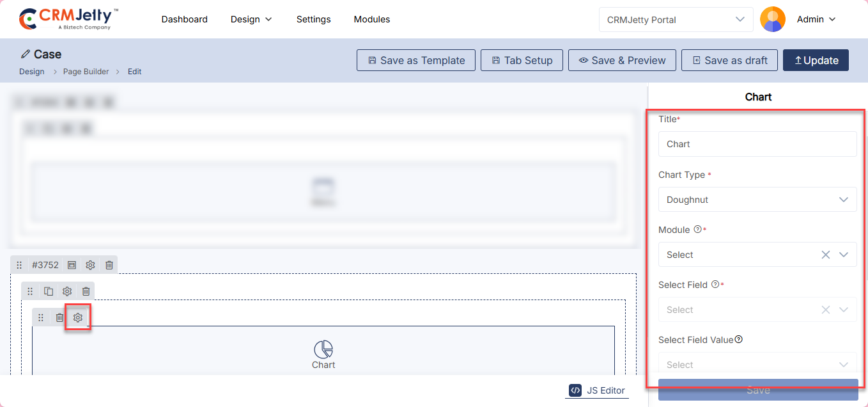Click the help icon beside Select Field Value
The height and width of the screenshot is (407, 868).
pos(739,340)
